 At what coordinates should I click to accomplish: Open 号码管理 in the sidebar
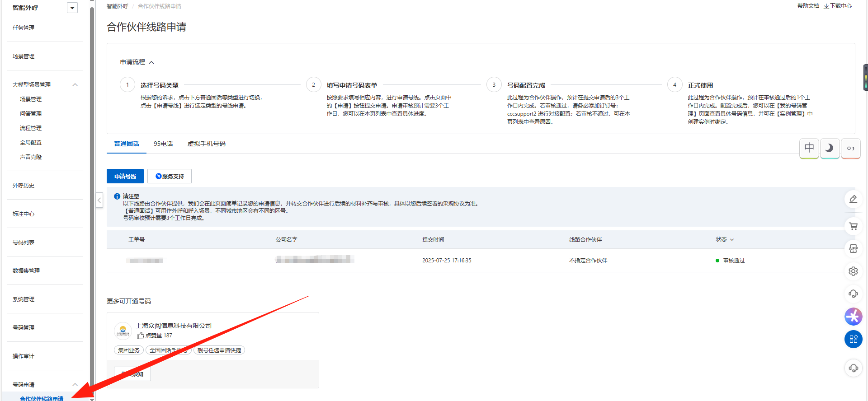pyautogui.click(x=24, y=328)
